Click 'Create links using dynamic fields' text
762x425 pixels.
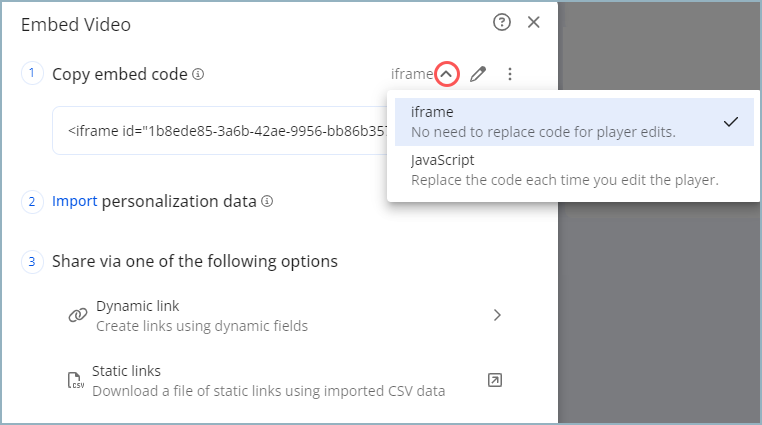point(202,326)
